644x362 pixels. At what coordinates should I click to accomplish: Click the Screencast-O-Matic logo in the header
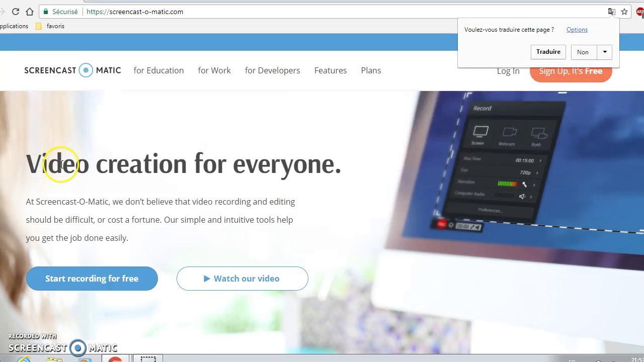click(72, 70)
